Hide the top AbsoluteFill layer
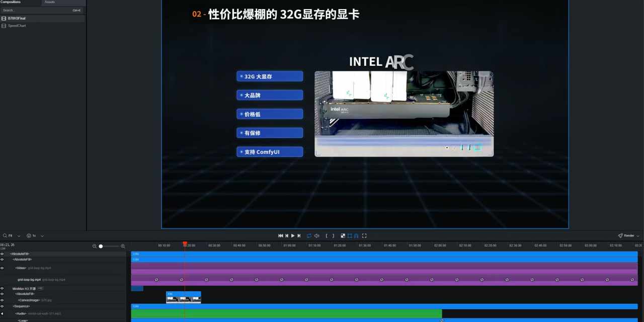Viewport: 644px width, 322px height. point(2,254)
